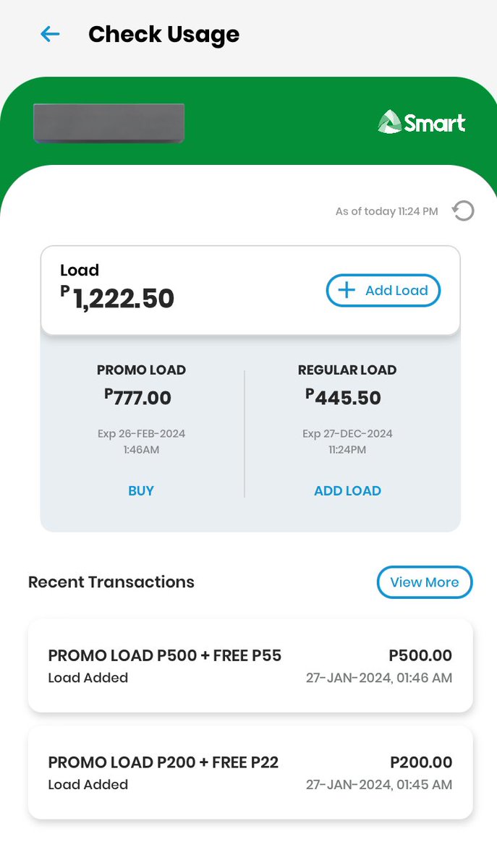The width and height of the screenshot is (497, 868).
Task: Tap the regular load expiry 27-DEC-2024
Action: [x=347, y=434]
